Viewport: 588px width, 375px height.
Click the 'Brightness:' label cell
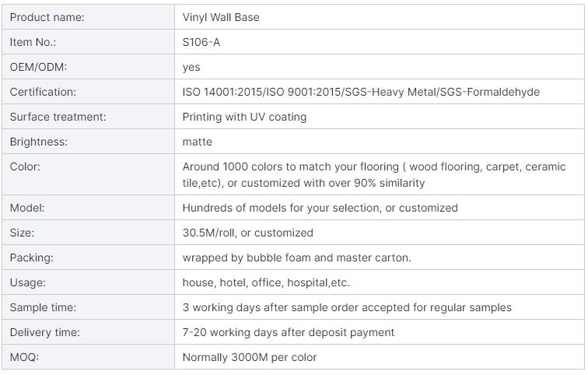pos(38,142)
